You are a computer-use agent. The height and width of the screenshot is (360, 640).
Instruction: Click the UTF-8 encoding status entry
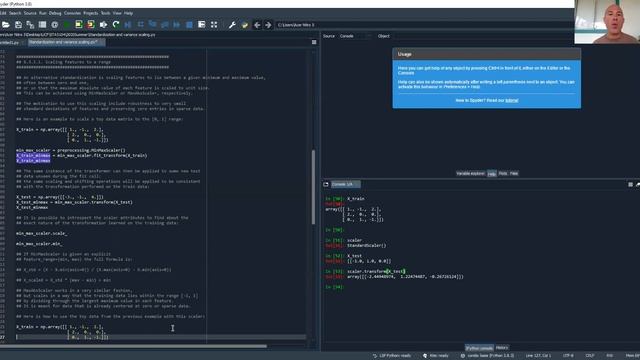pyautogui.click(x=568, y=356)
